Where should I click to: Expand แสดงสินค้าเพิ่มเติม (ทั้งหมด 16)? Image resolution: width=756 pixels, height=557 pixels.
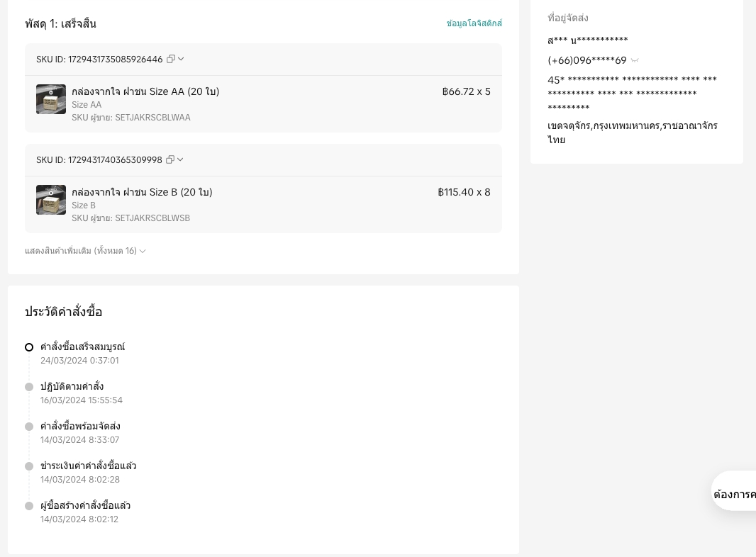[85, 251]
